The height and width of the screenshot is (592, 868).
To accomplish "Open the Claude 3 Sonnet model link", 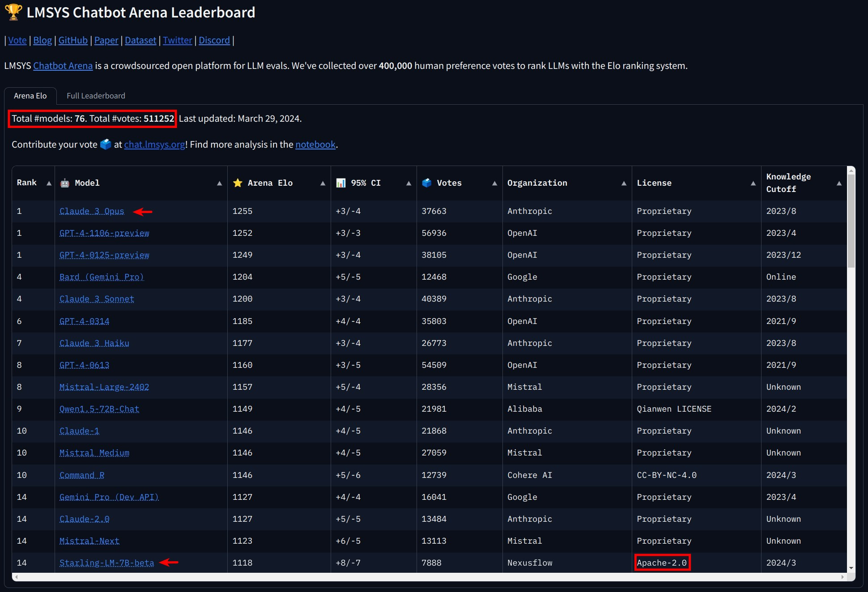I will pyautogui.click(x=97, y=299).
